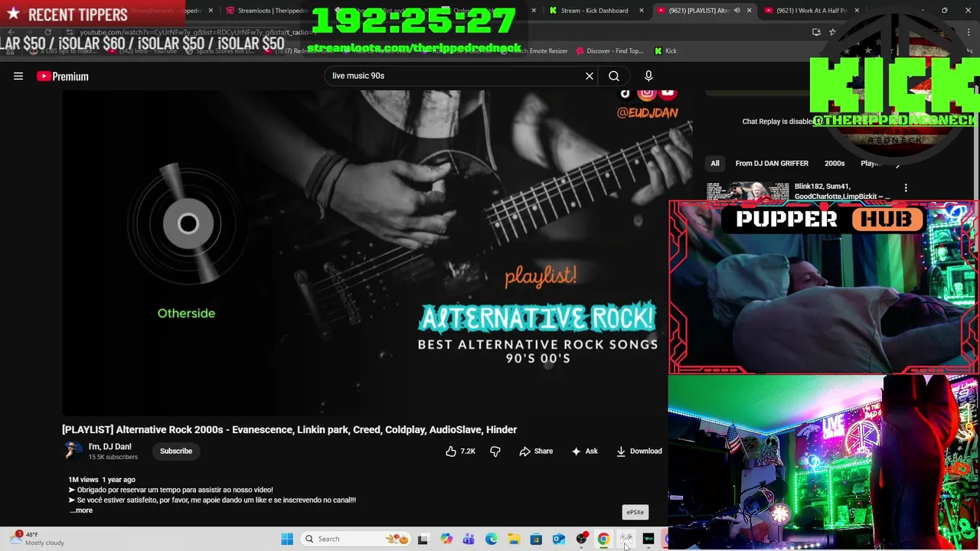980x551 pixels.
Task: Click the '1M views 1 year ago' line
Action: click(x=102, y=480)
